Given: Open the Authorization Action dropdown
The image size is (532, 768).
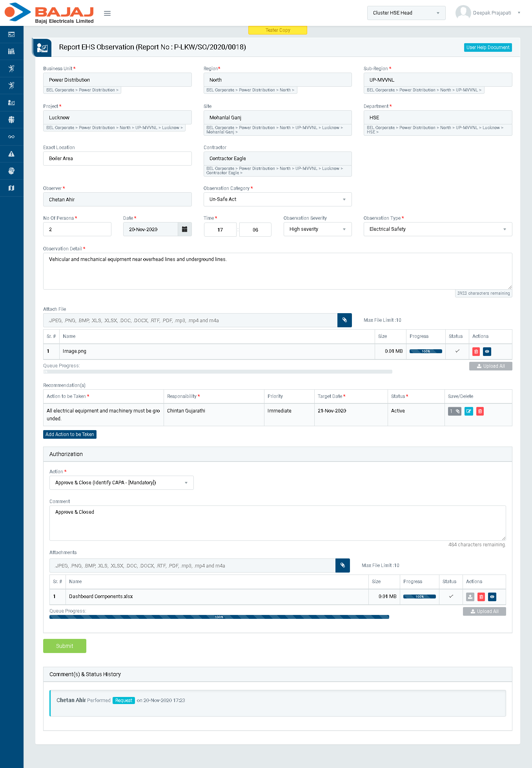Looking at the screenshot, I should pyautogui.click(x=121, y=483).
